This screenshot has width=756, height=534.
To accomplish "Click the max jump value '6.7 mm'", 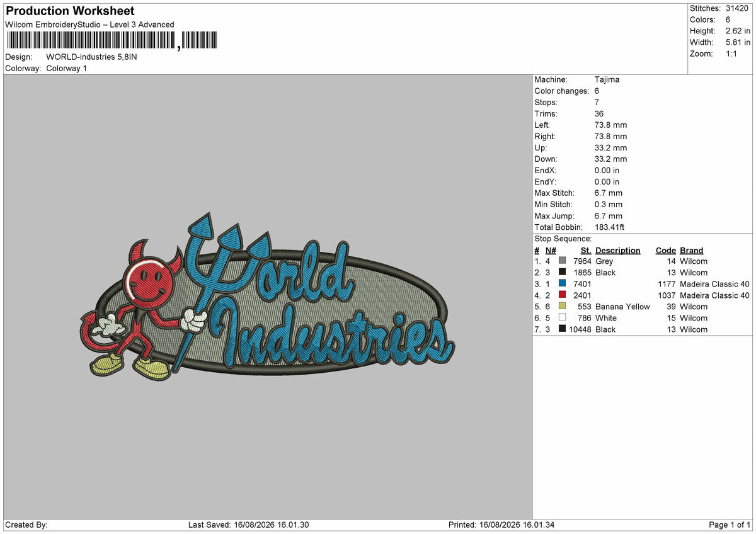I will 609,215.
